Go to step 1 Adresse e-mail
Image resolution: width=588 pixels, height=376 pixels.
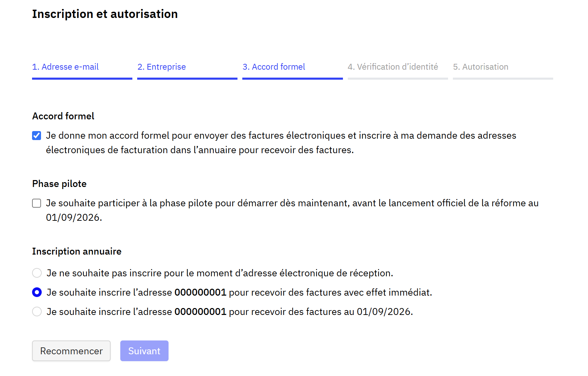click(x=82, y=69)
